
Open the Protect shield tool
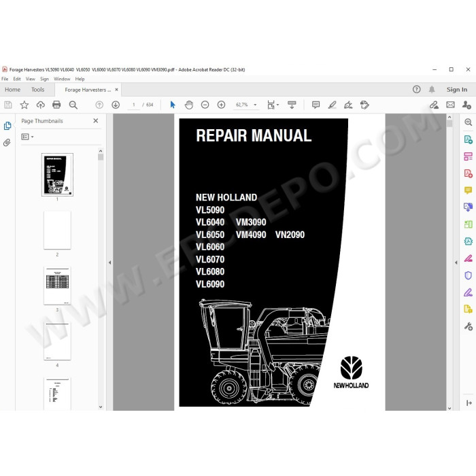468,275
